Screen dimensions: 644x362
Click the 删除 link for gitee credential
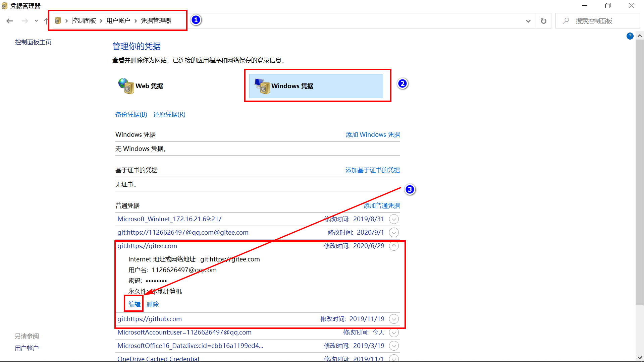pyautogui.click(x=153, y=304)
